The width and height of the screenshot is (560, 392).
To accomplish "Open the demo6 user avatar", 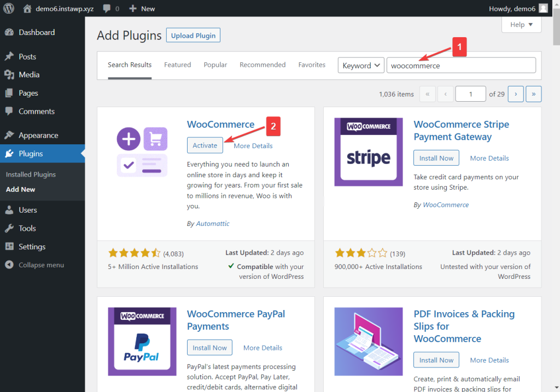I will click(x=543, y=8).
